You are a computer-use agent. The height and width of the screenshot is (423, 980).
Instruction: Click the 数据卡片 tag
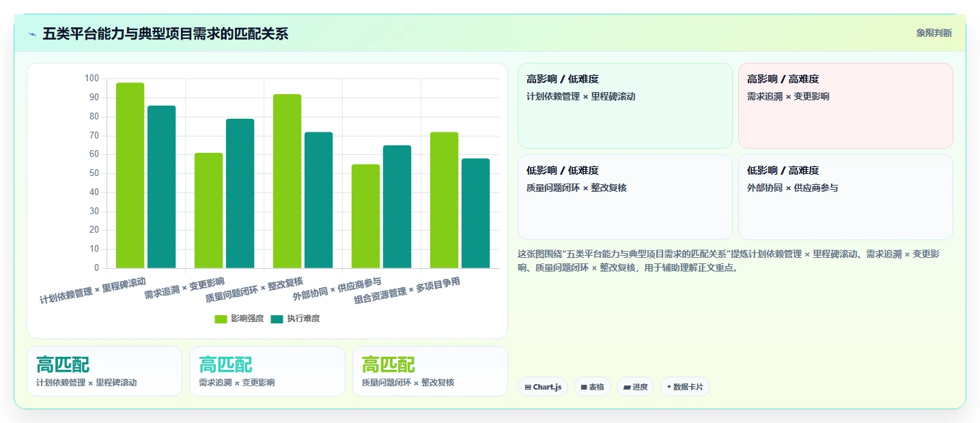684,387
